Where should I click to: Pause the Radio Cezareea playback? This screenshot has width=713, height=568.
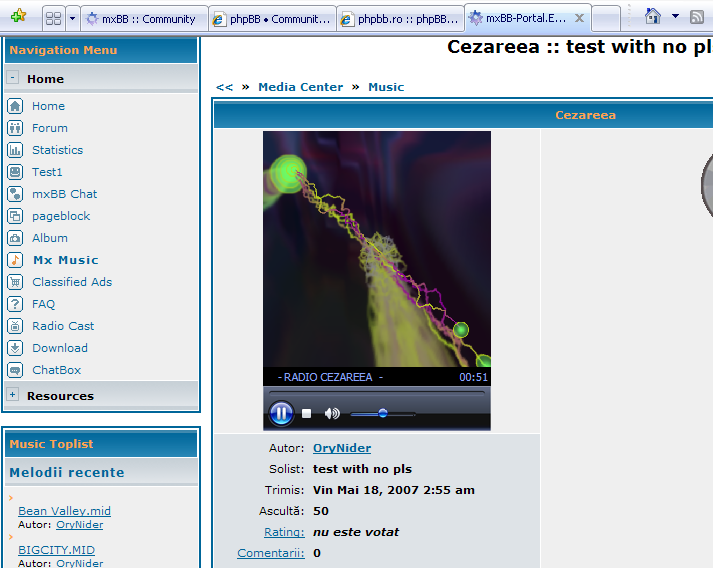coord(281,413)
